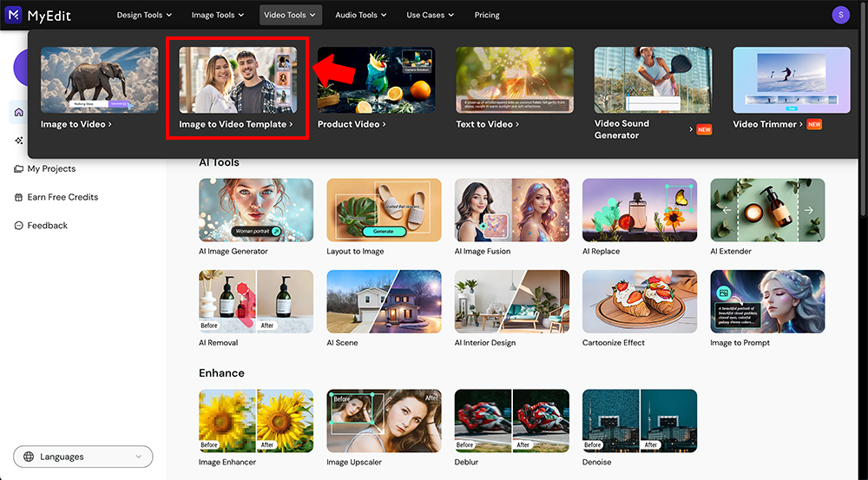Click the tennis player Sound Generator thumbnail
Screen dimensions: 868x480
click(x=654, y=80)
